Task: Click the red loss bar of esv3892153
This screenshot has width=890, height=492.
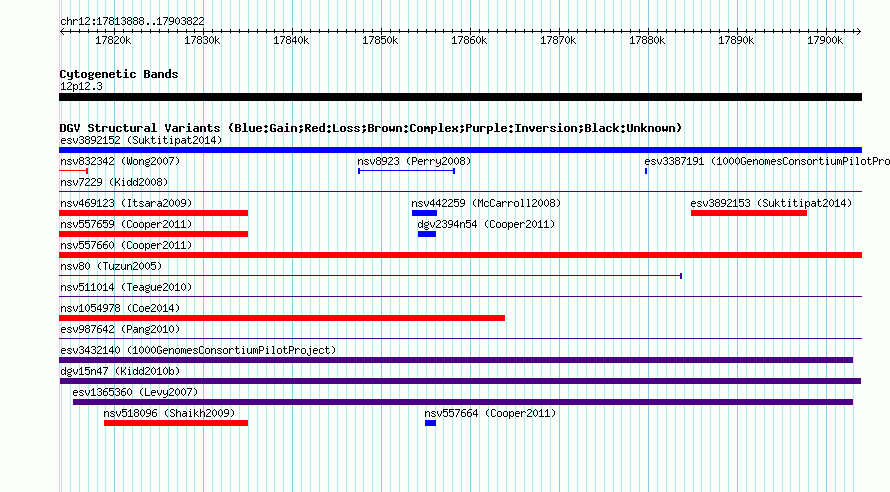Action: [749, 213]
